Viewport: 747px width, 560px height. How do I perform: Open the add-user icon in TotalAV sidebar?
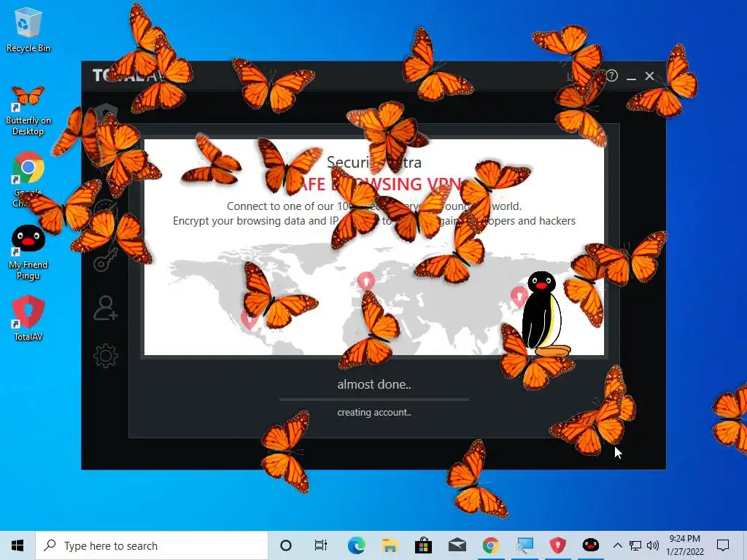105,308
